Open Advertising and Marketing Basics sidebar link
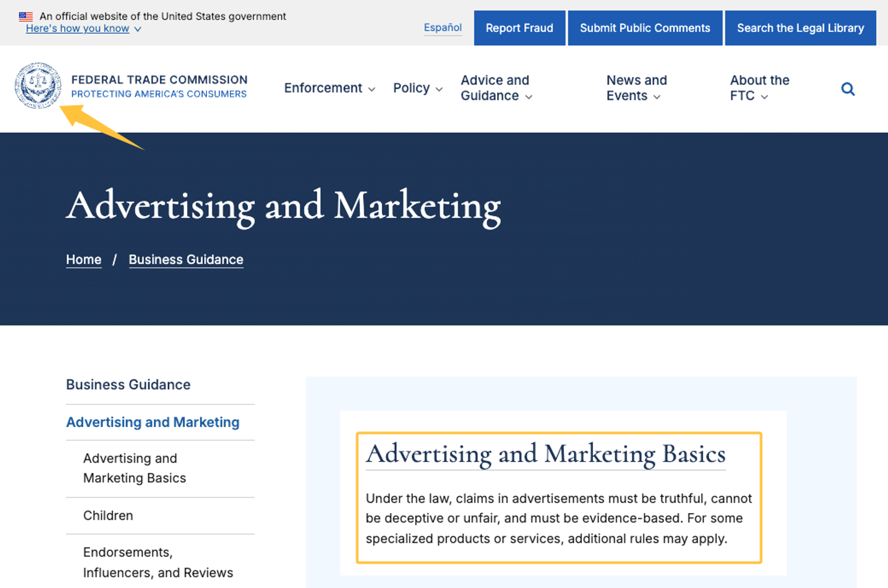888x588 pixels. pos(134,468)
